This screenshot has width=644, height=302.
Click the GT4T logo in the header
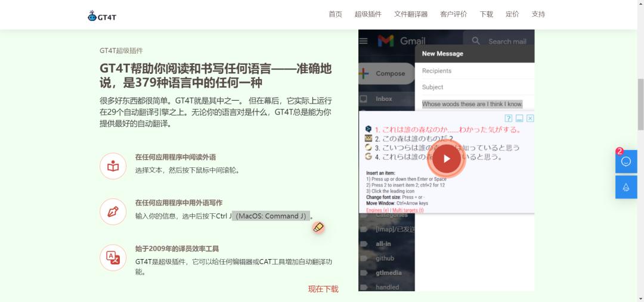tap(102, 16)
